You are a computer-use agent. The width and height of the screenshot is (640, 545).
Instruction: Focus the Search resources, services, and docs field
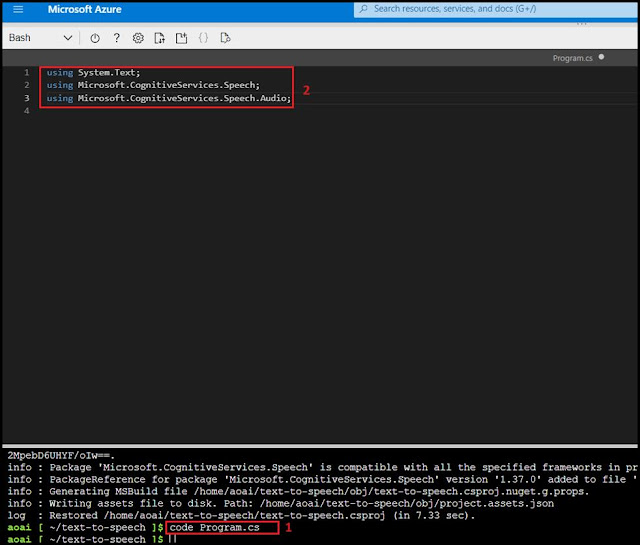(x=496, y=9)
